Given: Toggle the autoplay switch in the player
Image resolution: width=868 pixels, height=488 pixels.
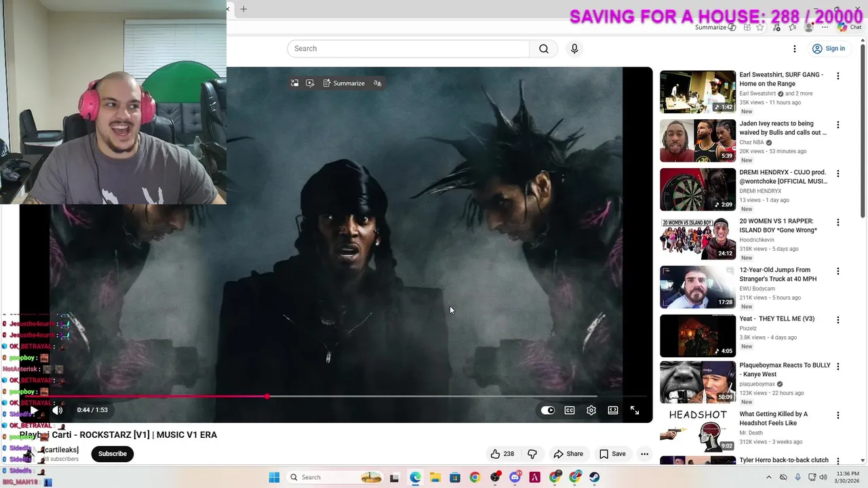Looking at the screenshot, I should pyautogui.click(x=547, y=410).
